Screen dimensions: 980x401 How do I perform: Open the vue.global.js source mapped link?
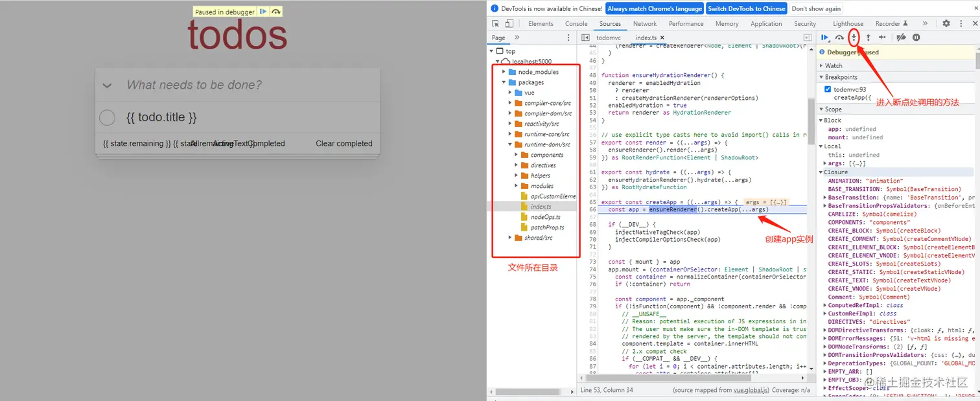[751, 390]
